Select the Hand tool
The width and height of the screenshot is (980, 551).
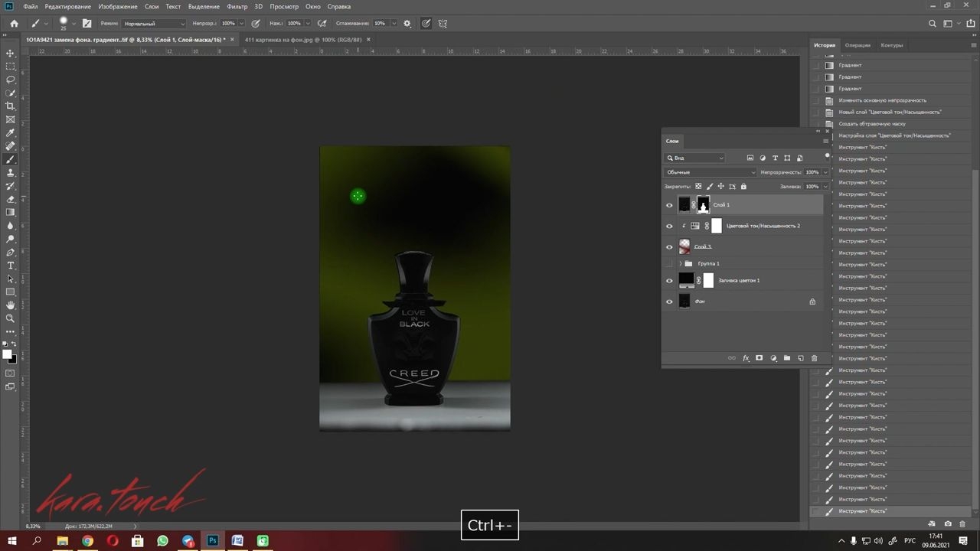click(x=11, y=305)
